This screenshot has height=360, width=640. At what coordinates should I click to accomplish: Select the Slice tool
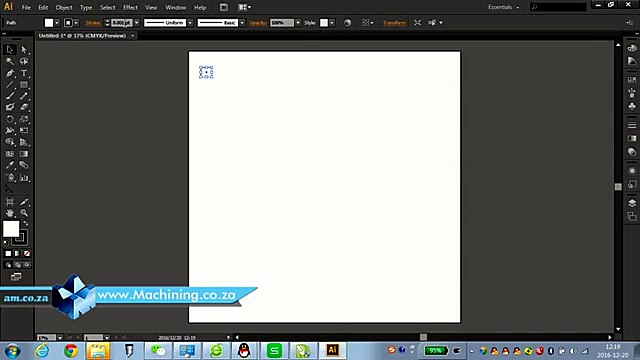(x=24, y=202)
